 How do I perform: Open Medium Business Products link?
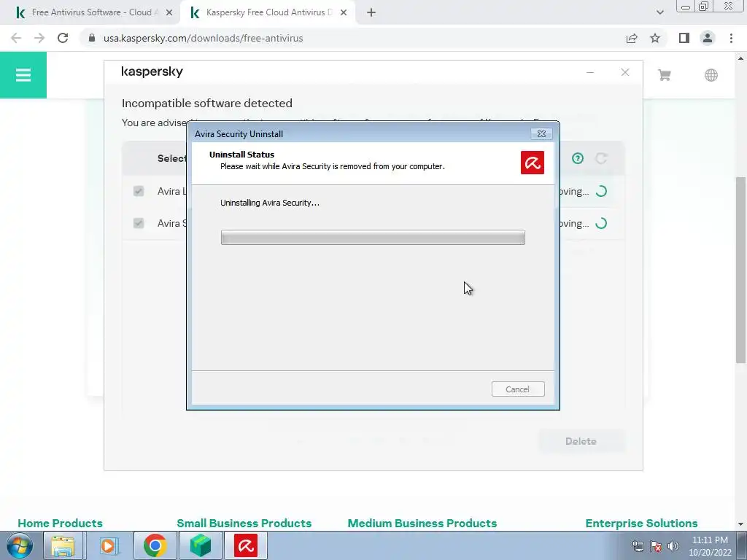pyautogui.click(x=422, y=523)
